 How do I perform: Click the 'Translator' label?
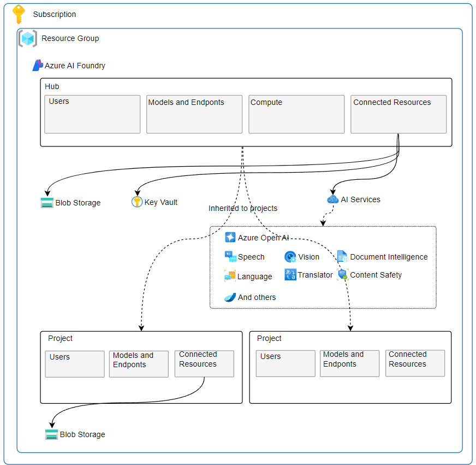click(x=315, y=275)
